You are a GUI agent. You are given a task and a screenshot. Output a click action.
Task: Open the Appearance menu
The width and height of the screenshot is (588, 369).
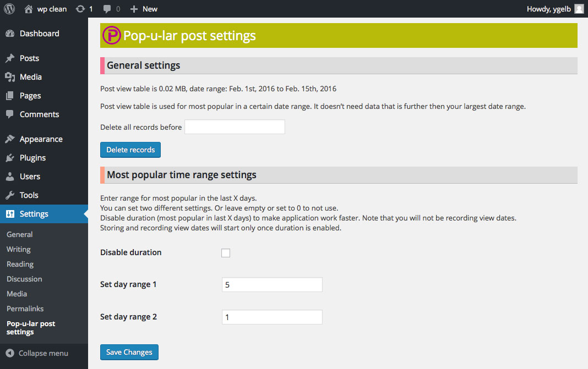coord(41,139)
